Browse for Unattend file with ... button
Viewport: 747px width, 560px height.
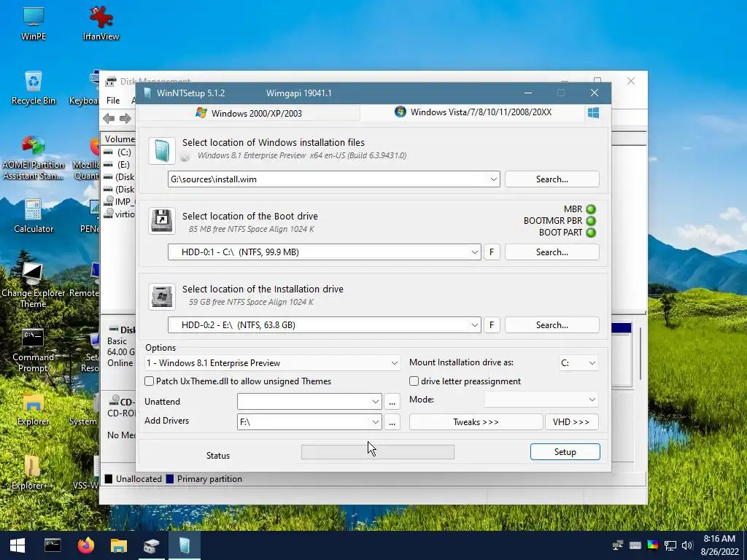pos(392,402)
